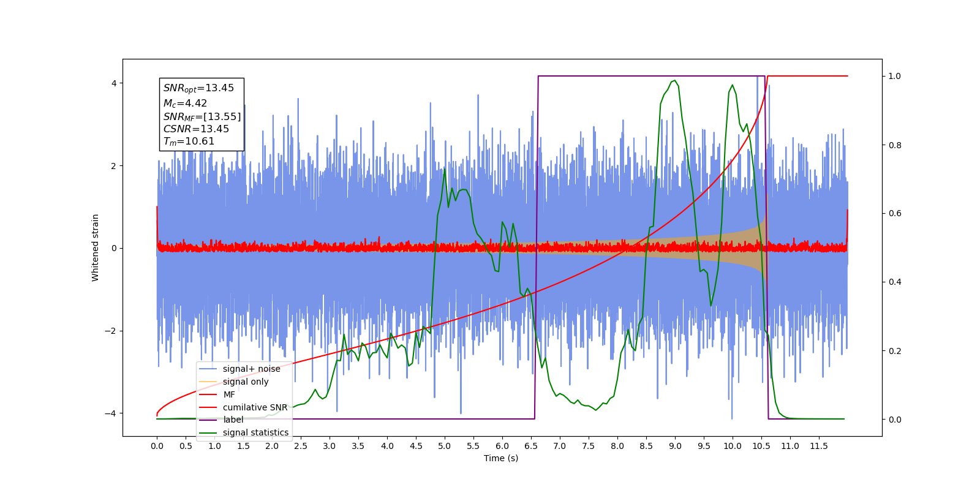
Task: Click the 5.0 tick on the time axis
Action: [x=445, y=446]
